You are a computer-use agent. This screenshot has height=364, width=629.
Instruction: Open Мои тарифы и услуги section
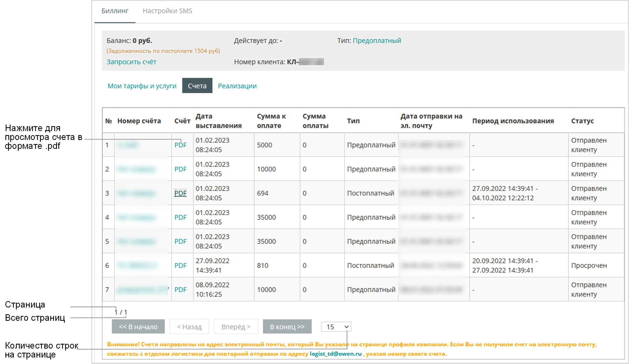142,86
